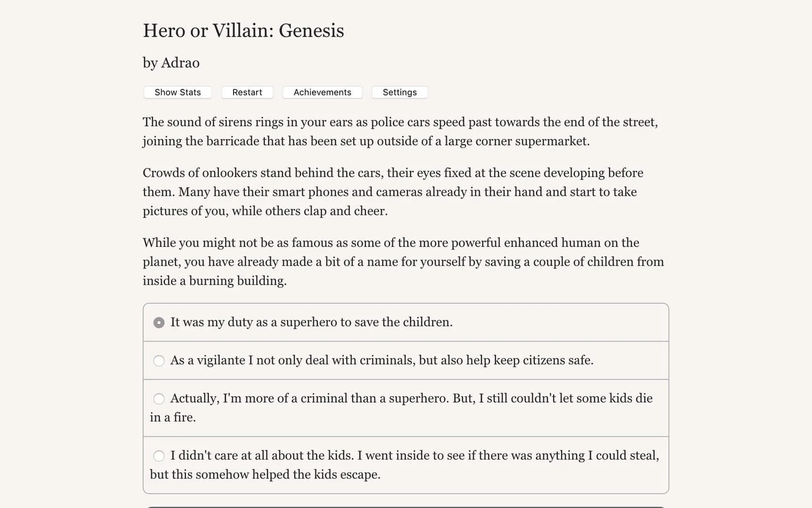Click the Show Stats button
Screen dimensions: 812x508
pos(177,92)
